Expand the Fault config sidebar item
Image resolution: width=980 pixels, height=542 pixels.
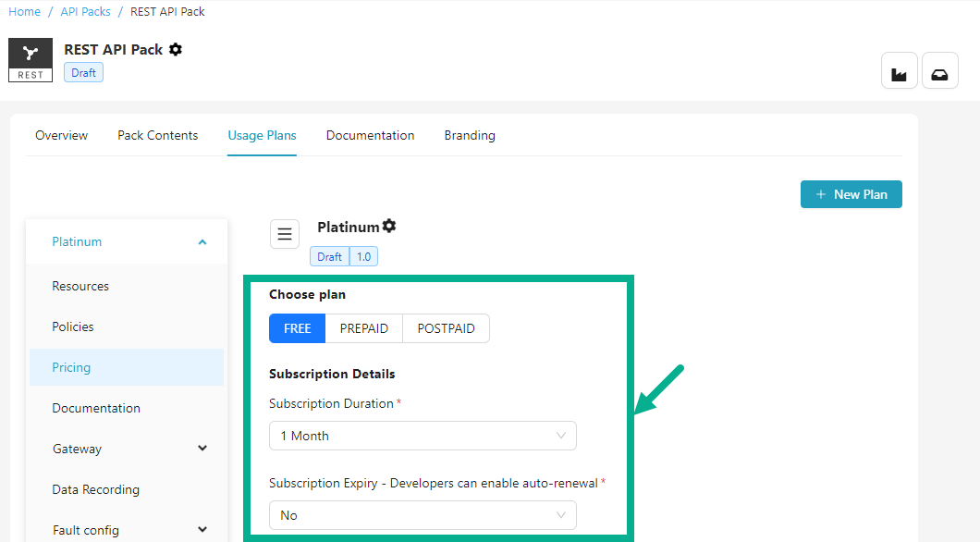[202, 530]
